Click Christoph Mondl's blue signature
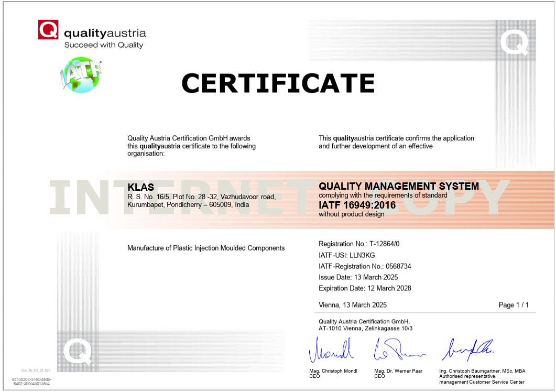Image resolution: width=556 pixels, height=392 pixels. pyautogui.click(x=331, y=350)
